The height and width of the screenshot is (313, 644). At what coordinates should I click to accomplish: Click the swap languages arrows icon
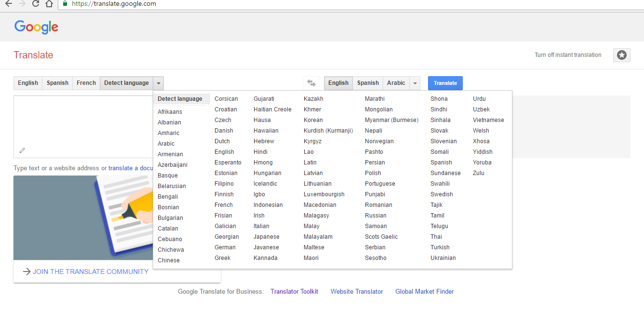311,83
